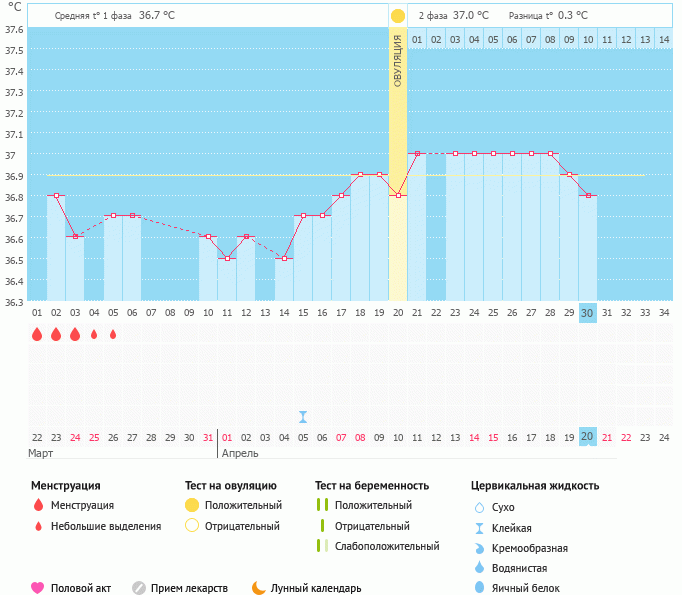The width and height of the screenshot is (682, 595).
Task: Click the positive pregnancy test legend icon
Action: coord(322,506)
